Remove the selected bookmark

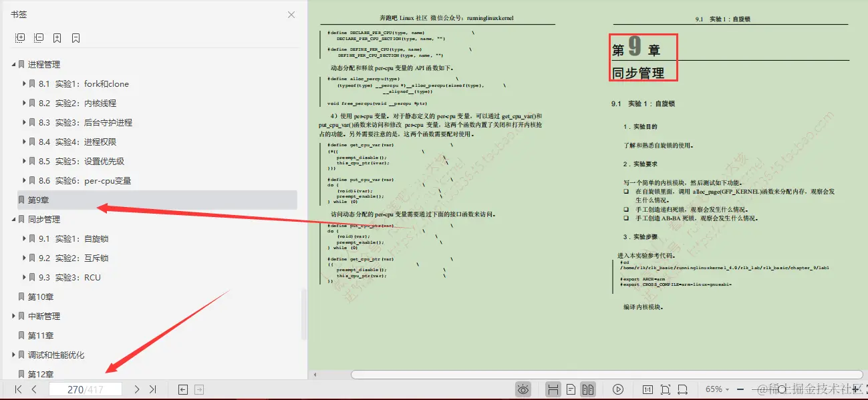point(75,37)
